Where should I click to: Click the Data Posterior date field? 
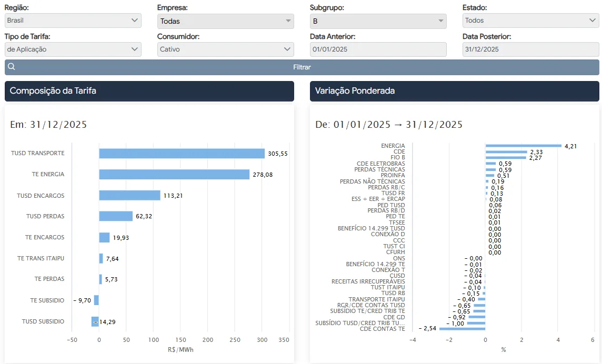[x=530, y=49]
